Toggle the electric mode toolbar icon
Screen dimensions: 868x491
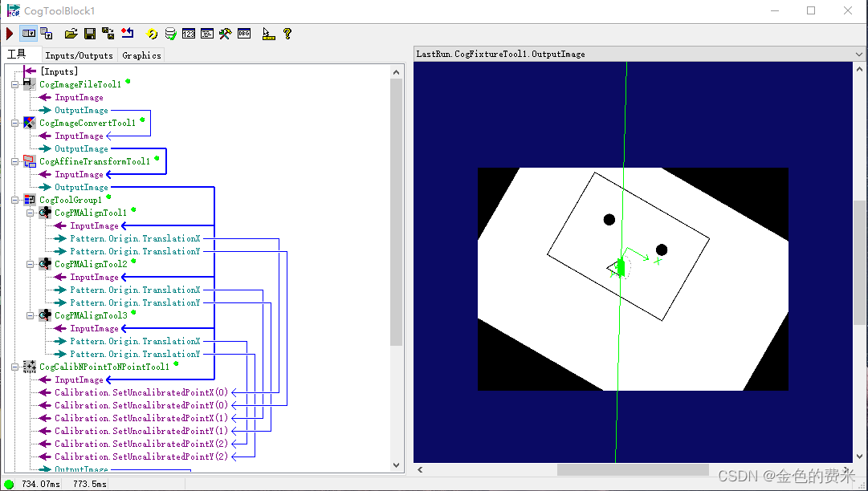tap(28, 34)
